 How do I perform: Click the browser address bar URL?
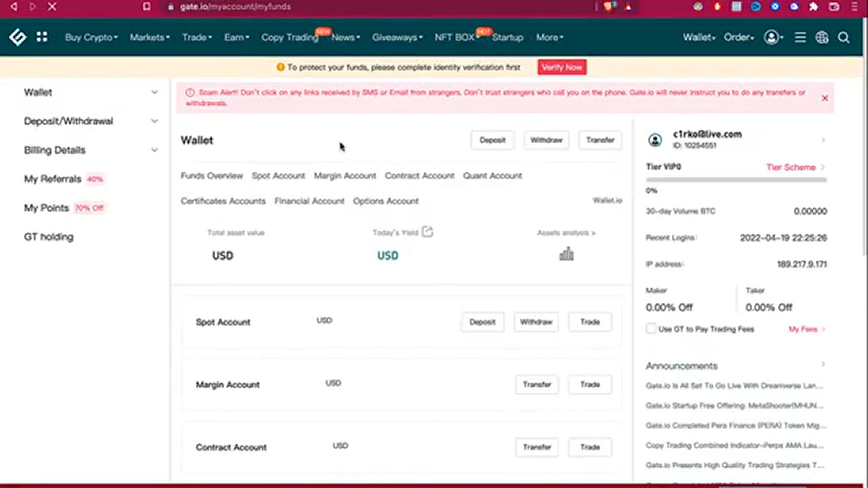click(x=235, y=7)
